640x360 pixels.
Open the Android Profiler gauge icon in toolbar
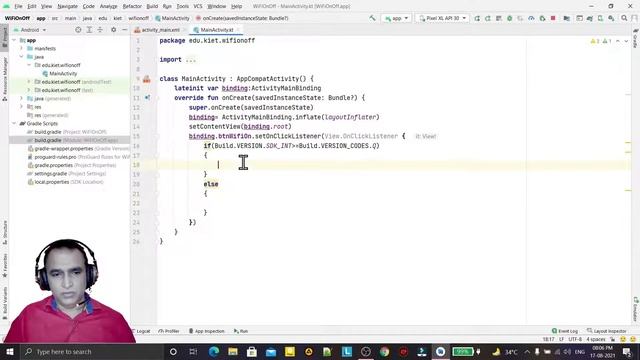531,18
